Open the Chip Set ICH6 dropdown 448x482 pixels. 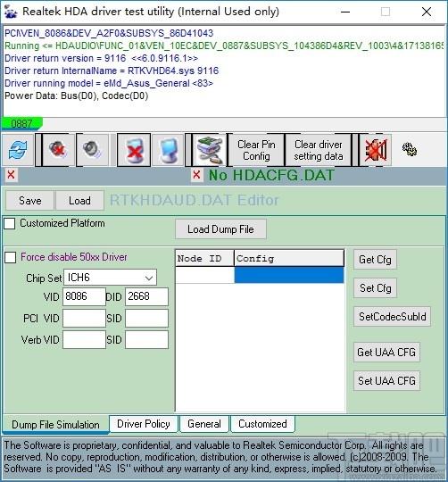pos(110,278)
